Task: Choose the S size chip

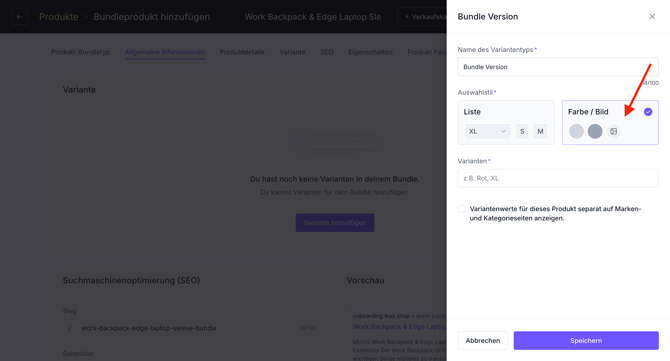Action: pyautogui.click(x=522, y=131)
